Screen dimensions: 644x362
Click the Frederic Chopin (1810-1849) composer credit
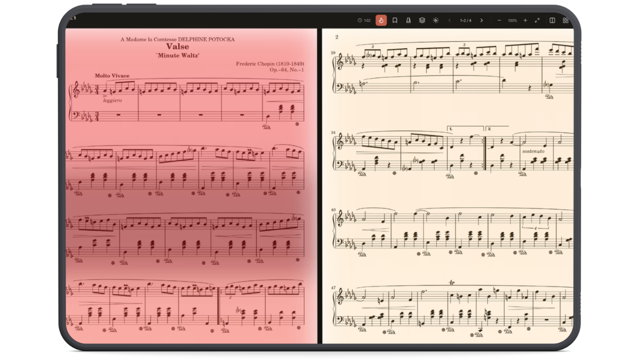coord(270,64)
